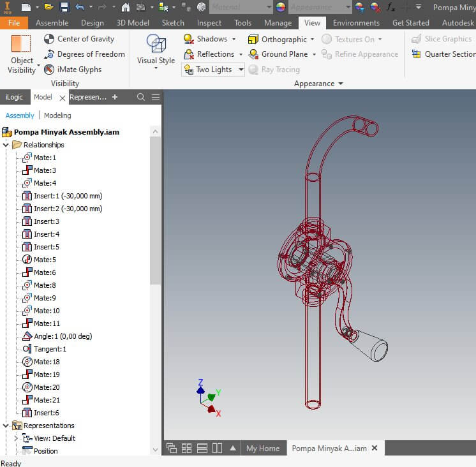Toggle Center of Gravity display

[79, 39]
